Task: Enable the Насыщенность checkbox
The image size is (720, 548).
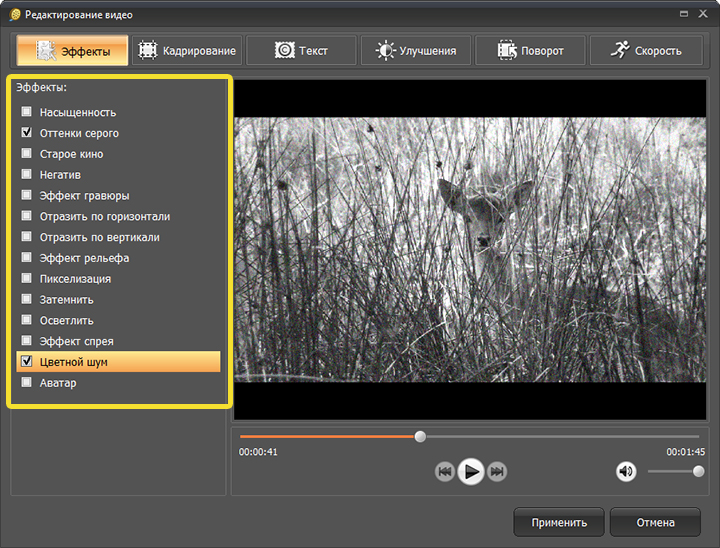Action: pos(27,112)
